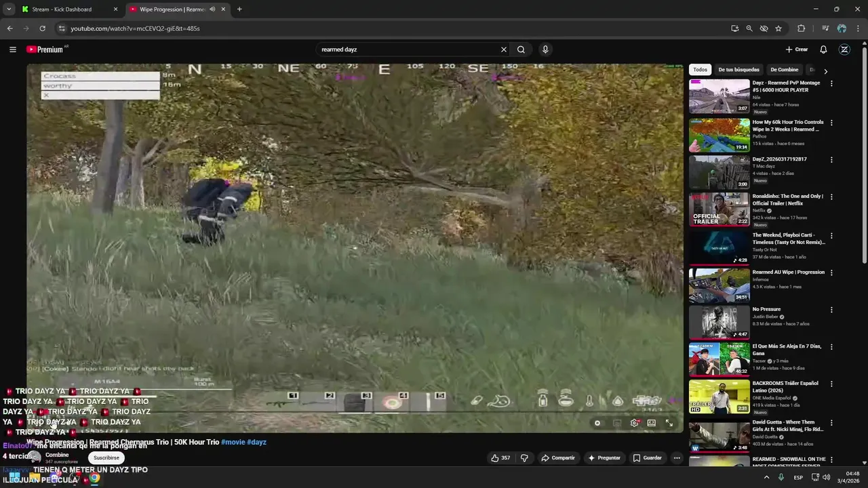
Task: Open video player settings gear
Action: (635, 423)
